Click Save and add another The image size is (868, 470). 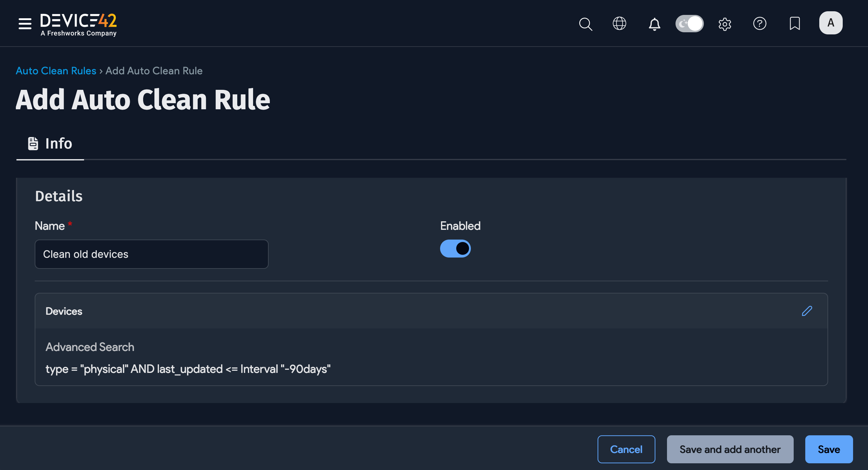pos(730,449)
